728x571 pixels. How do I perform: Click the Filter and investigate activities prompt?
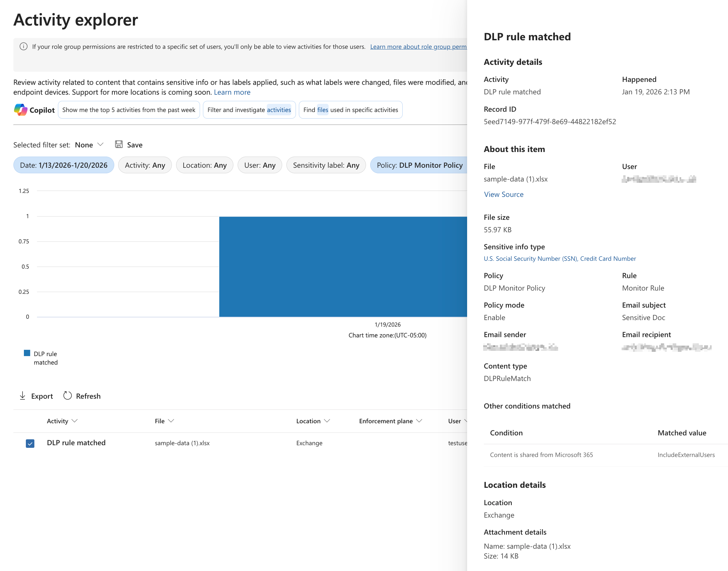(x=248, y=110)
